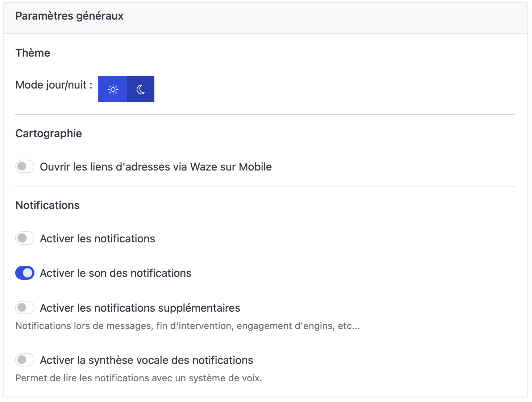Click the 'Mode jour/nuit :' label
Viewport: 532px width, 402px height.
coord(54,85)
